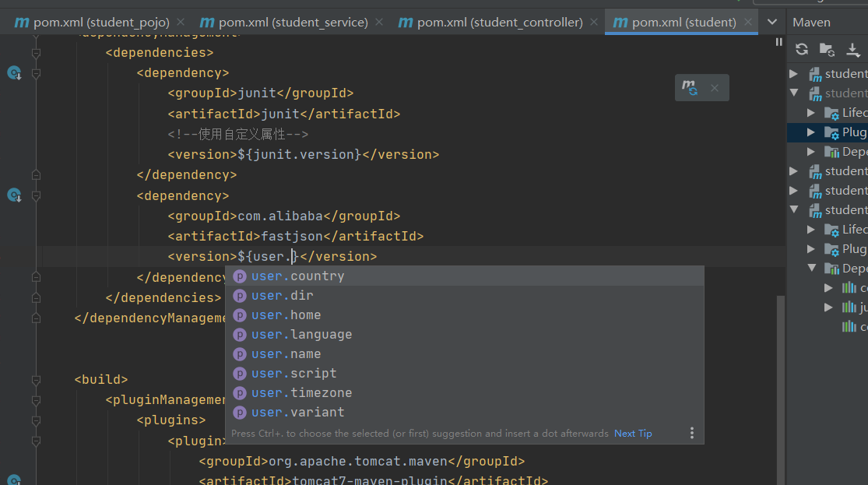Click the fastjson artifactId text
This screenshot has width=868, height=485.
click(x=292, y=237)
